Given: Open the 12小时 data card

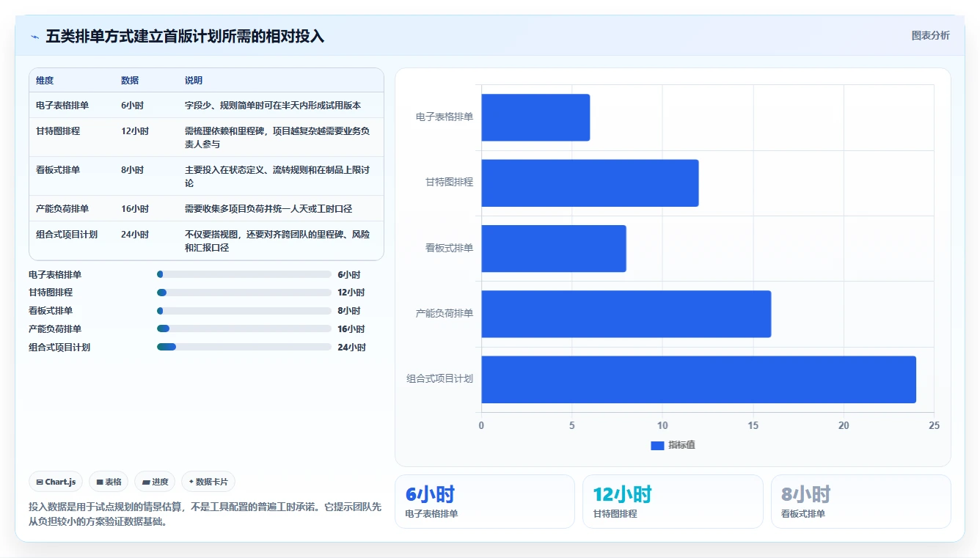Looking at the screenshot, I should click(x=673, y=502).
